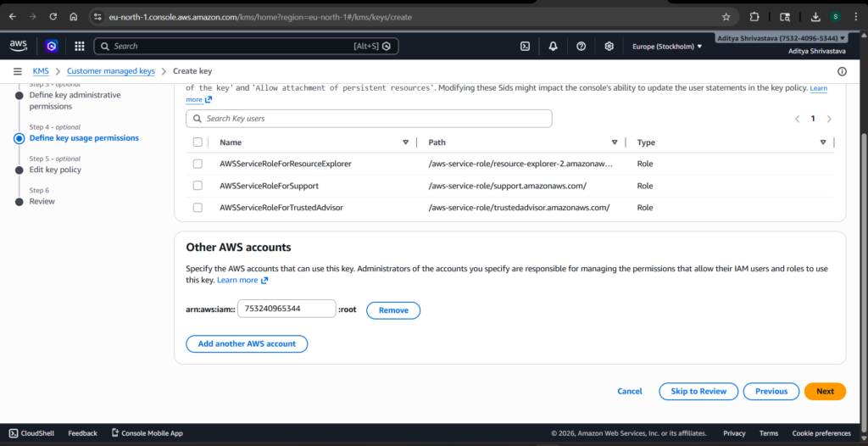This screenshot has height=446, width=868.
Task: Sort by the Name column arrow
Action: 405,142
